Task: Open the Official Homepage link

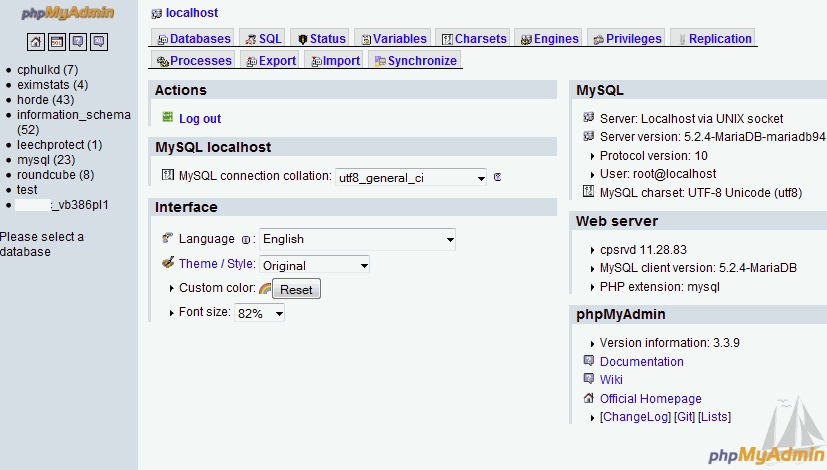Action: tap(650, 399)
